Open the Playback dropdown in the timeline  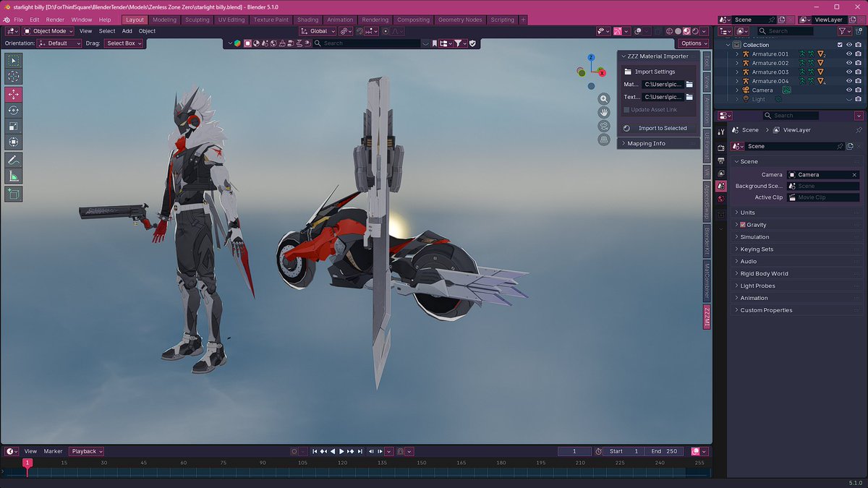point(86,451)
